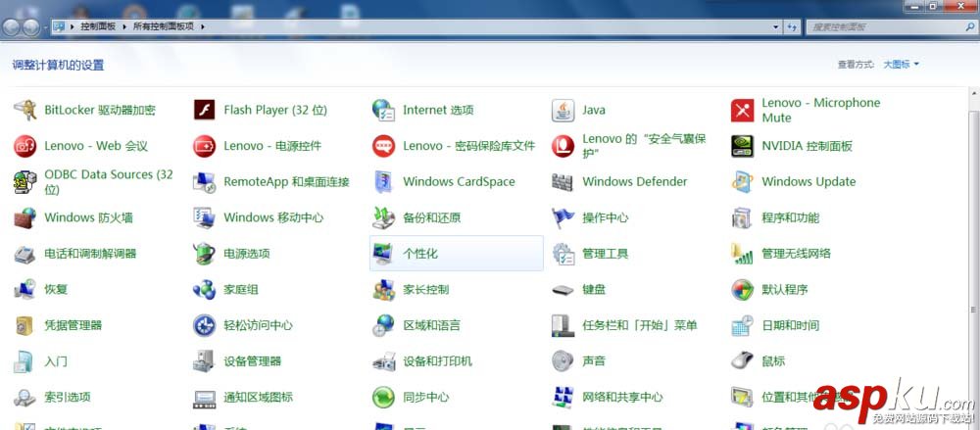Open 日期和时间 calendar icon
The width and height of the screenshot is (980, 430).
[x=743, y=325]
